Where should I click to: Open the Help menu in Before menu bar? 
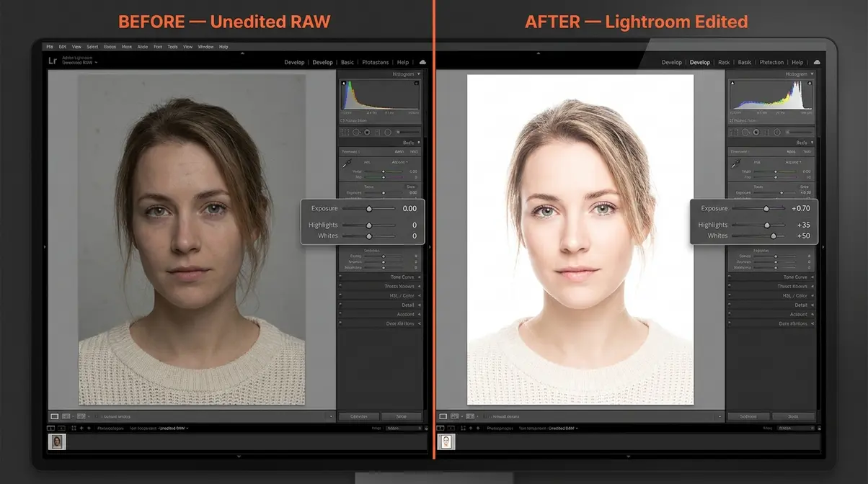point(223,47)
